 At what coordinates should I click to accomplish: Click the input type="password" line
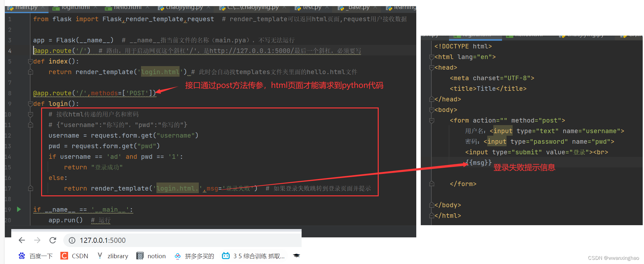(x=540, y=141)
